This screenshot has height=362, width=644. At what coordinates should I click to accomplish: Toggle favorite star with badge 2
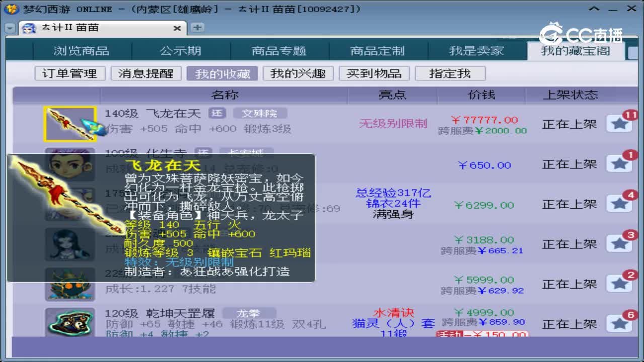619,284
